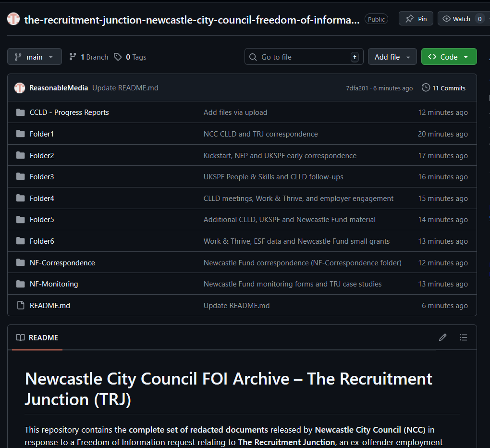Image resolution: width=490 pixels, height=448 pixels.
Task: Open the Folder1 directory link
Action: pos(42,134)
